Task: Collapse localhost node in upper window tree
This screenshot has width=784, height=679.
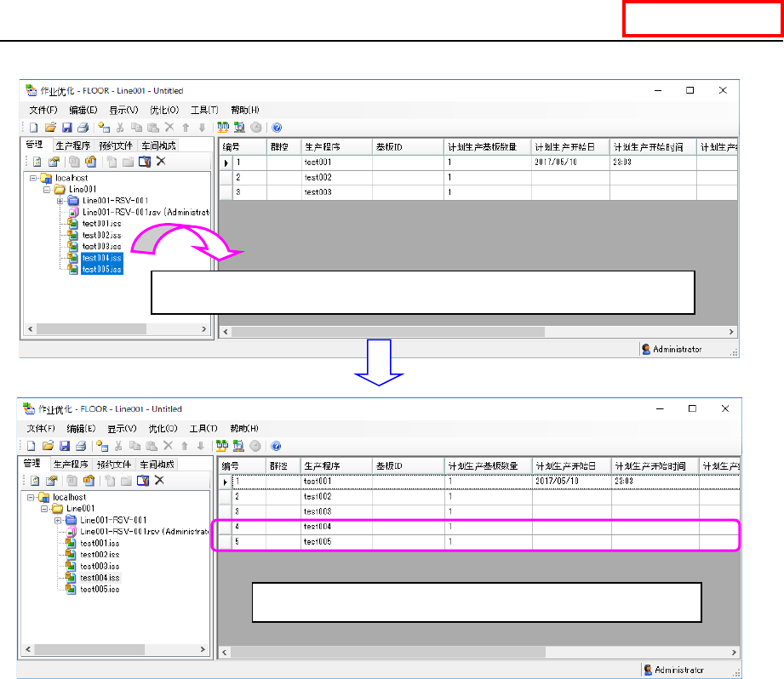Action: click(33, 178)
